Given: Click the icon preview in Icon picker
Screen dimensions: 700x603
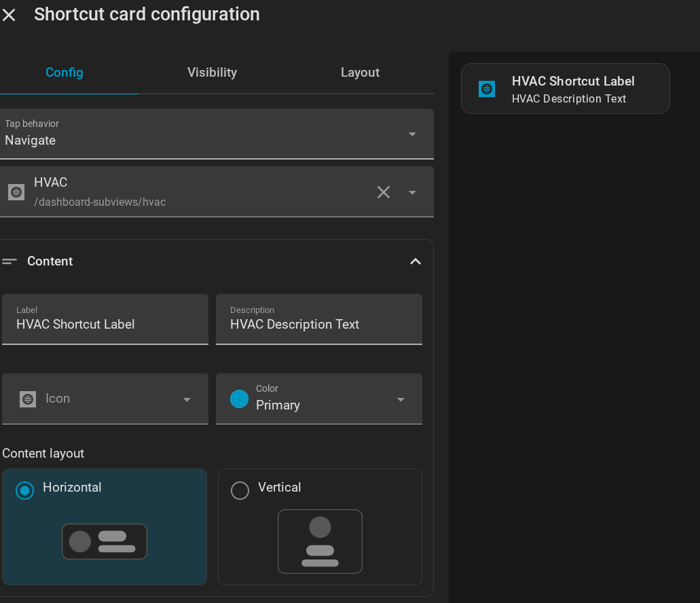Looking at the screenshot, I should point(28,399).
